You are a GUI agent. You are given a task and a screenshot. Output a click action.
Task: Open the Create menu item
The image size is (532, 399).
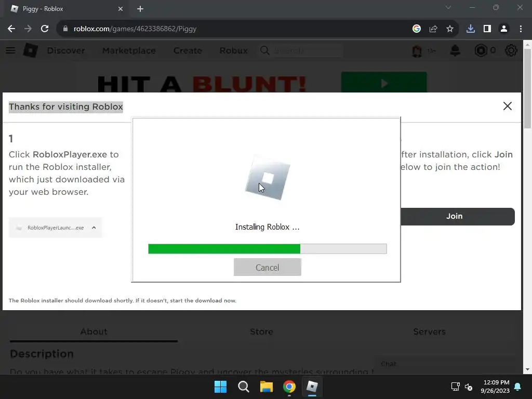[188, 50]
